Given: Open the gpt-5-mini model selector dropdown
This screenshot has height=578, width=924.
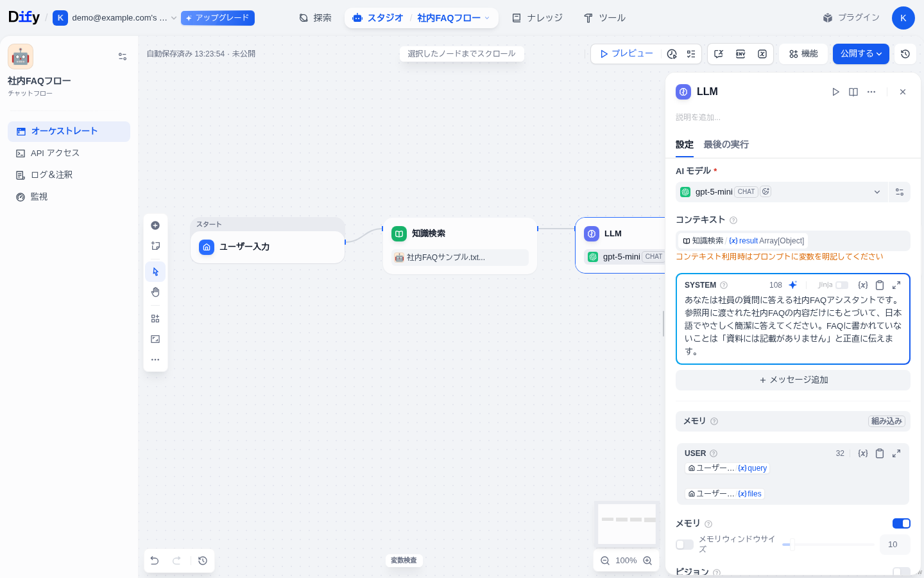Looking at the screenshot, I should click(x=782, y=192).
